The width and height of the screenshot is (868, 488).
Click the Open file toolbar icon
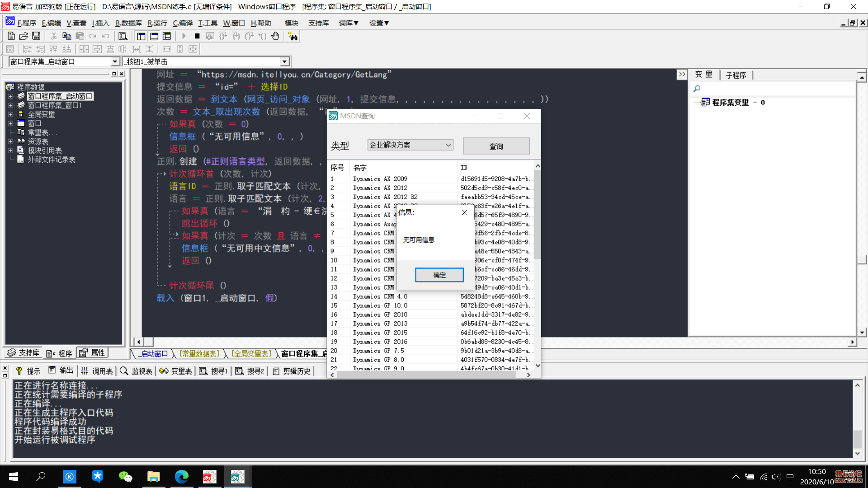coord(24,36)
